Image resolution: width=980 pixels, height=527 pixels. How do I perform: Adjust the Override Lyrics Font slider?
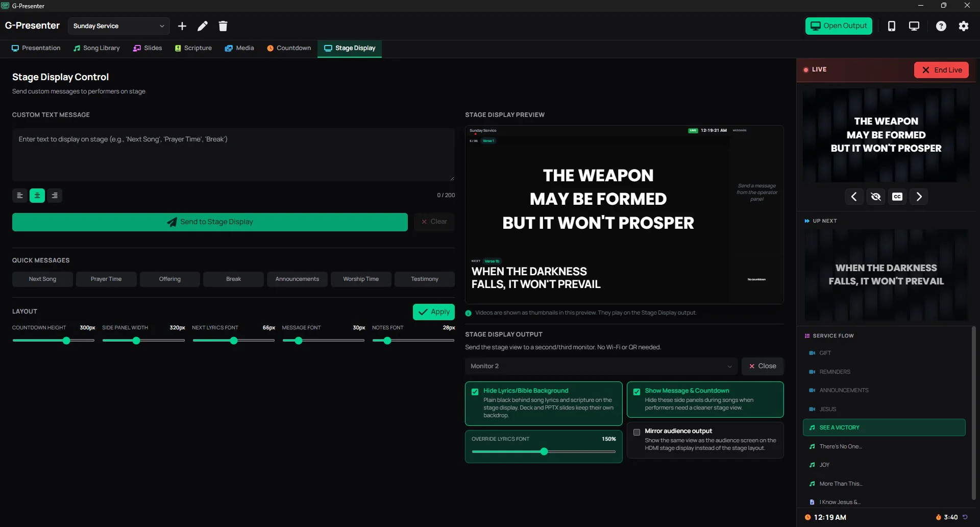[x=544, y=451]
